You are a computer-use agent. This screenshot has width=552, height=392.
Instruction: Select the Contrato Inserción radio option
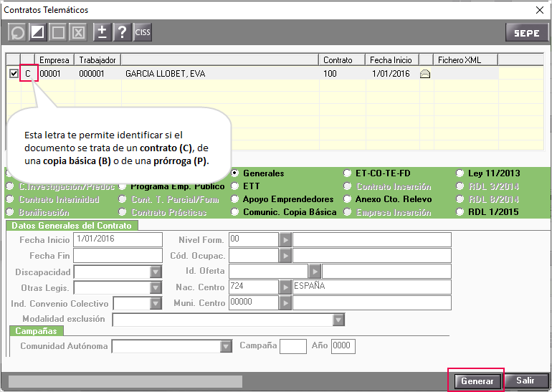point(347,186)
